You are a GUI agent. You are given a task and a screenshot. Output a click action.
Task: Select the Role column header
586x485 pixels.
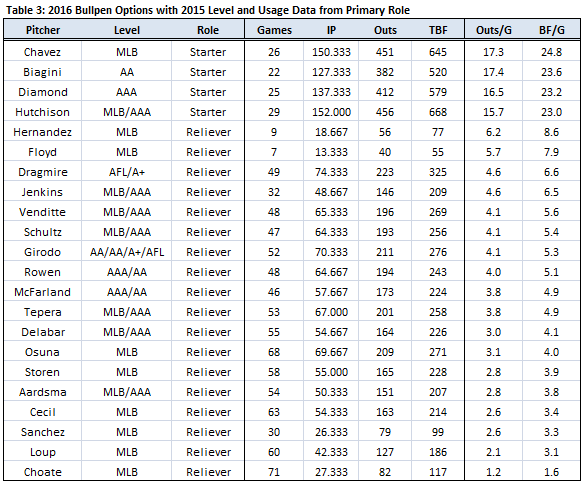point(208,30)
